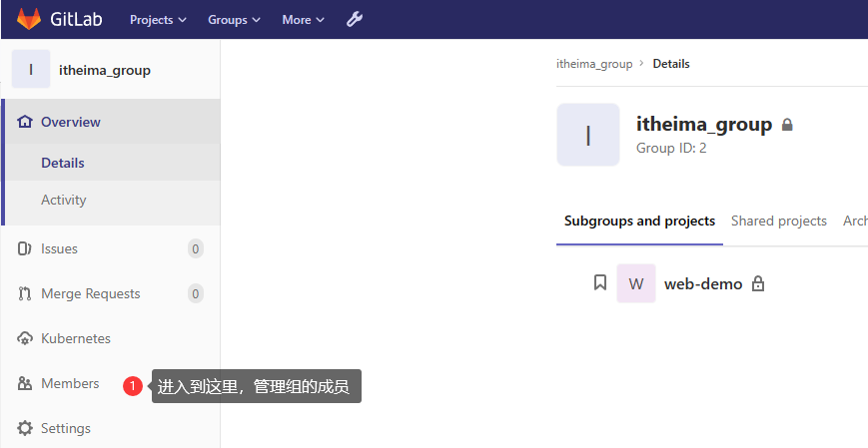Click itheima_group link in sidebar header
This screenshot has height=448, width=868.
click(x=105, y=70)
